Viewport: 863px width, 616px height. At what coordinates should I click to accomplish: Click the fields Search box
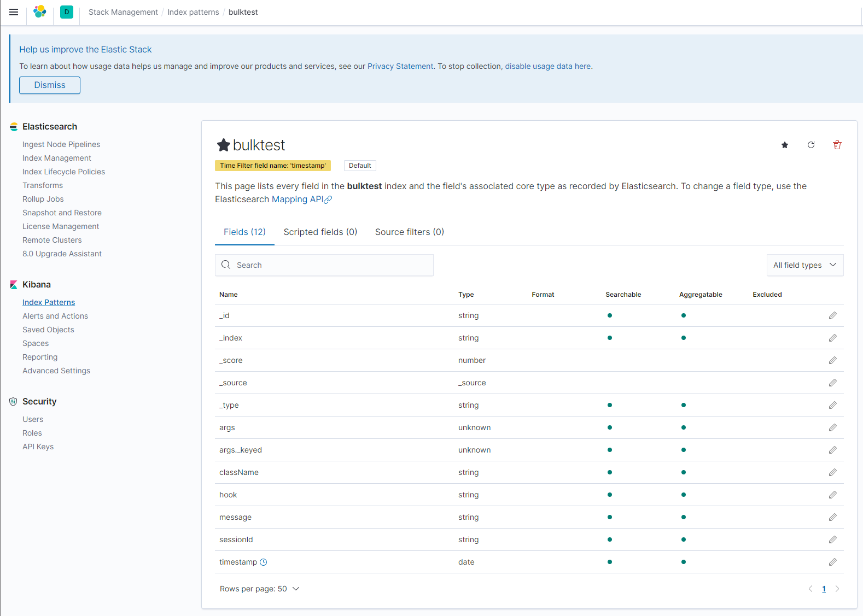click(x=324, y=265)
